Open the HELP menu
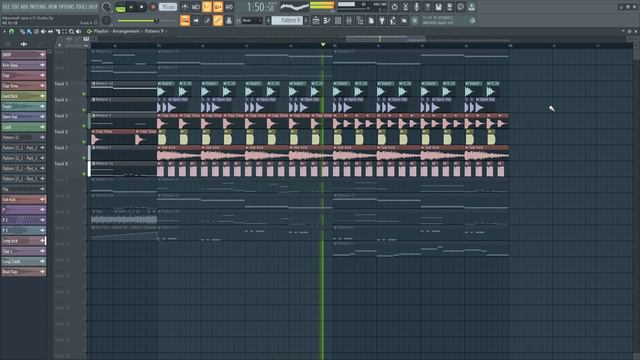The height and width of the screenshot is (360, 640). [x=93, y=7]
